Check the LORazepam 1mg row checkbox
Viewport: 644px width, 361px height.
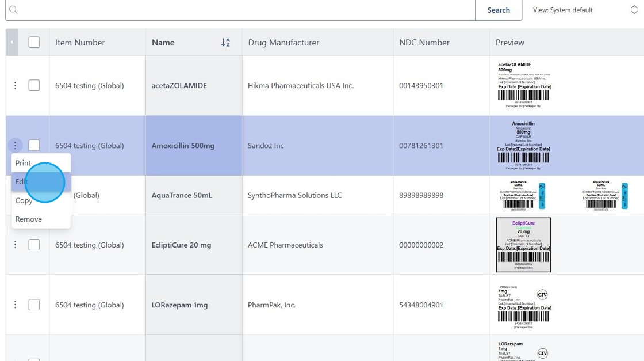(34, 305)
